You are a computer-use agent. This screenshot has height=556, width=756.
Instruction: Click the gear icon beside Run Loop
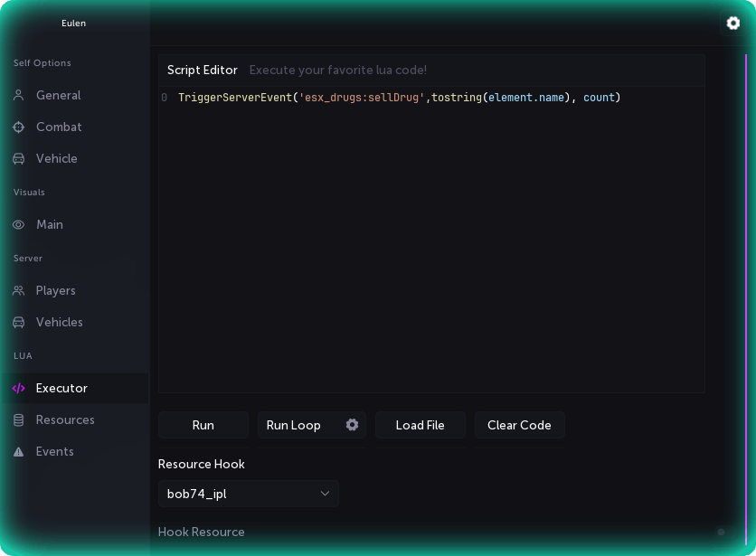[x=352, y=425]
